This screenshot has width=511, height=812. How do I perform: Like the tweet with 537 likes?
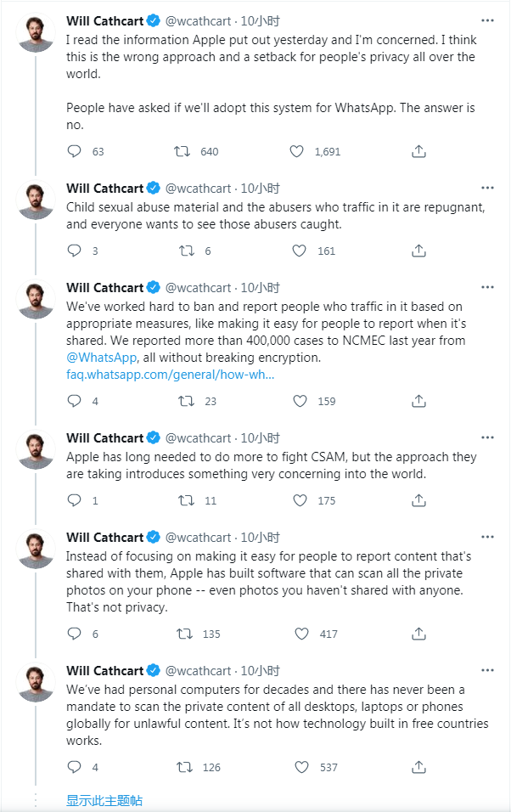point(301,767)
